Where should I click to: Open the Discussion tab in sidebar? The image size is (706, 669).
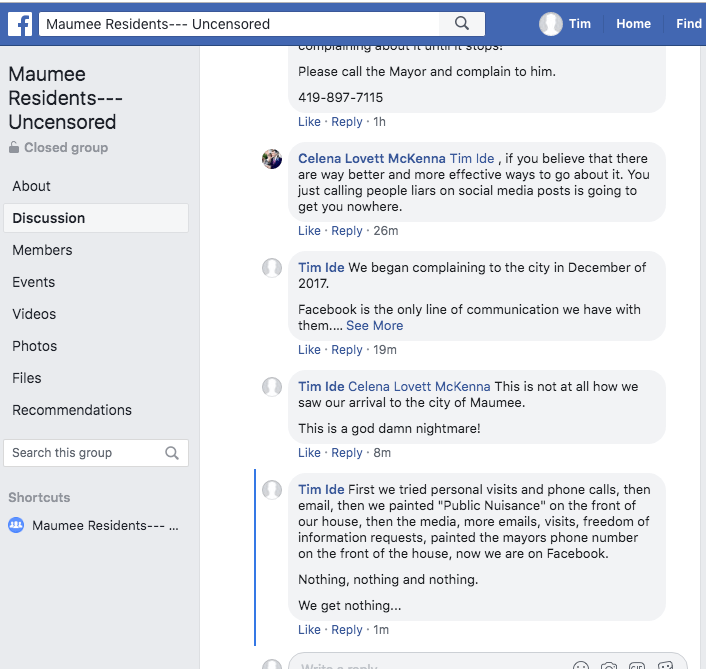coord(49,218)
